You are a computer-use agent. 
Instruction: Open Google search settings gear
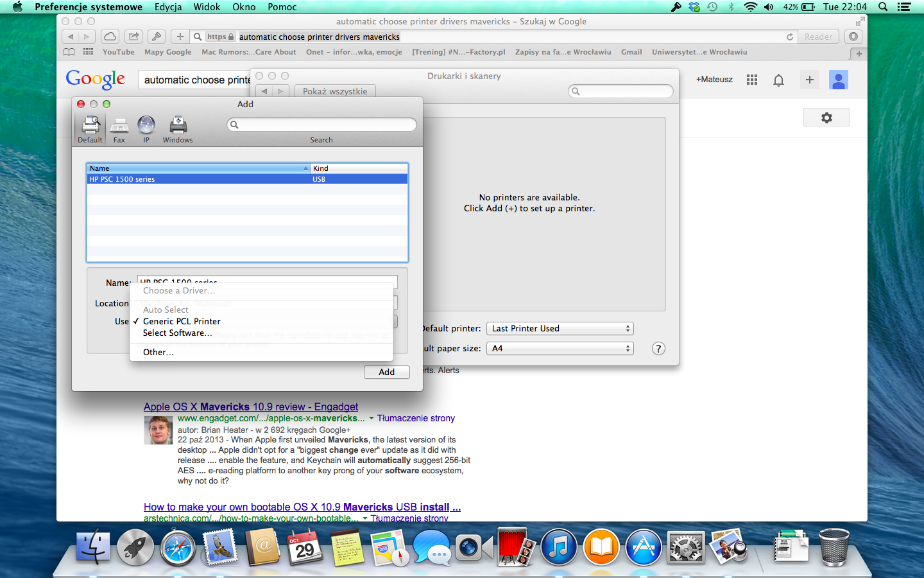coord(826,118)
